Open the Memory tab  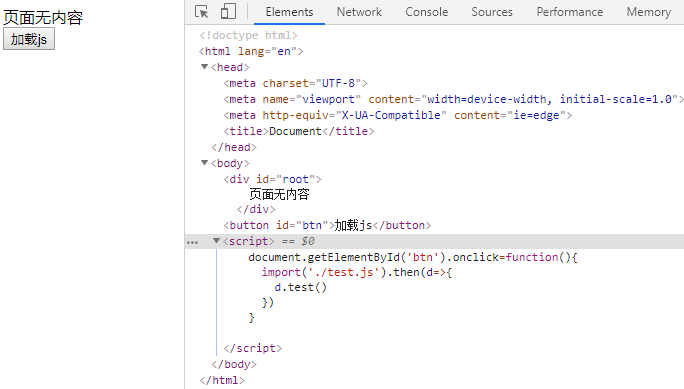coord(649,12)
